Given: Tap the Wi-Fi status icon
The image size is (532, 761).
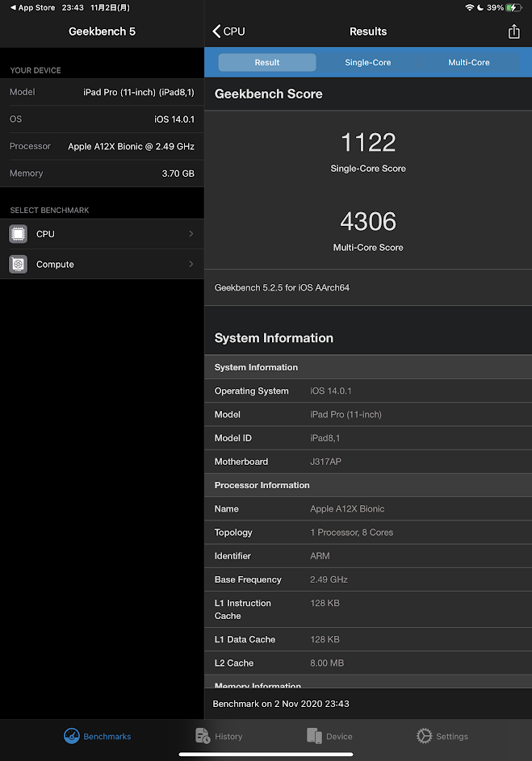Looking at the screenshot, I should coord(469,8).
